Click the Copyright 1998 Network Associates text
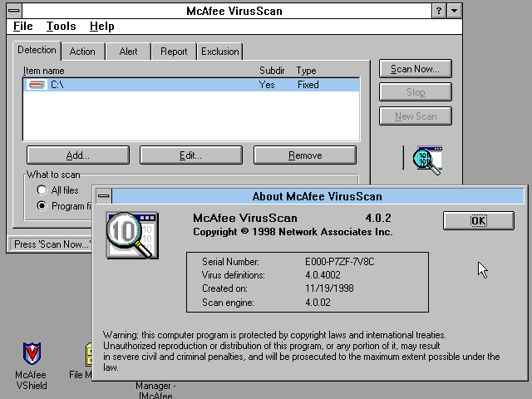This screenshot has width=532, height=399. tap(293, 232)
